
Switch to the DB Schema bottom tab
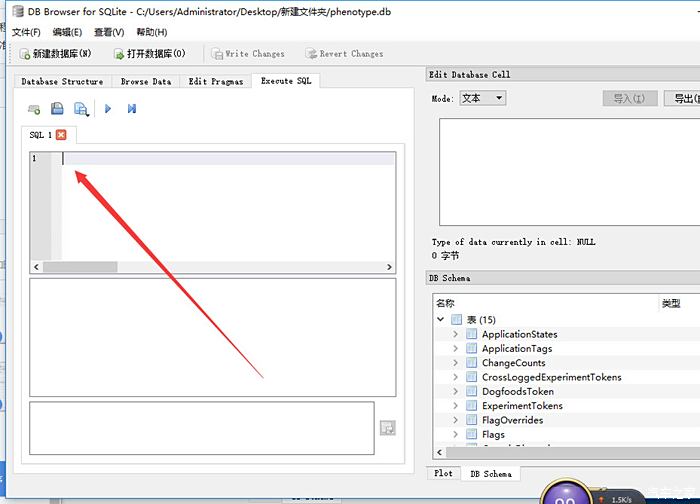coord(491,474)
